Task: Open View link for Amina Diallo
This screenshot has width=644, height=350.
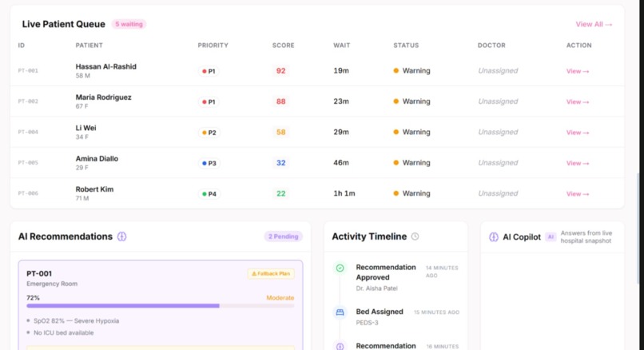Action: [578, 163]
